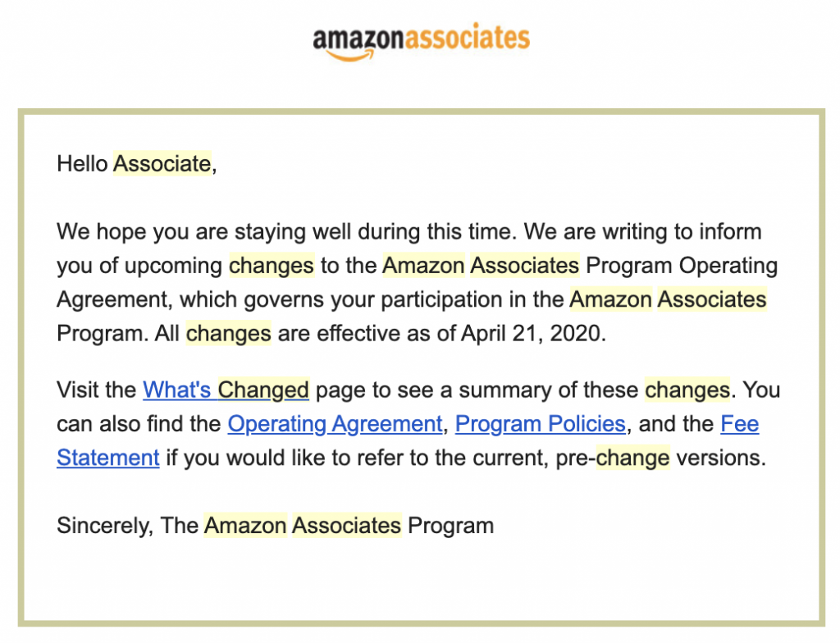Click 'Program Operating' text in first paragraph
The image size is (840, 643).
(x=682, y=265)
